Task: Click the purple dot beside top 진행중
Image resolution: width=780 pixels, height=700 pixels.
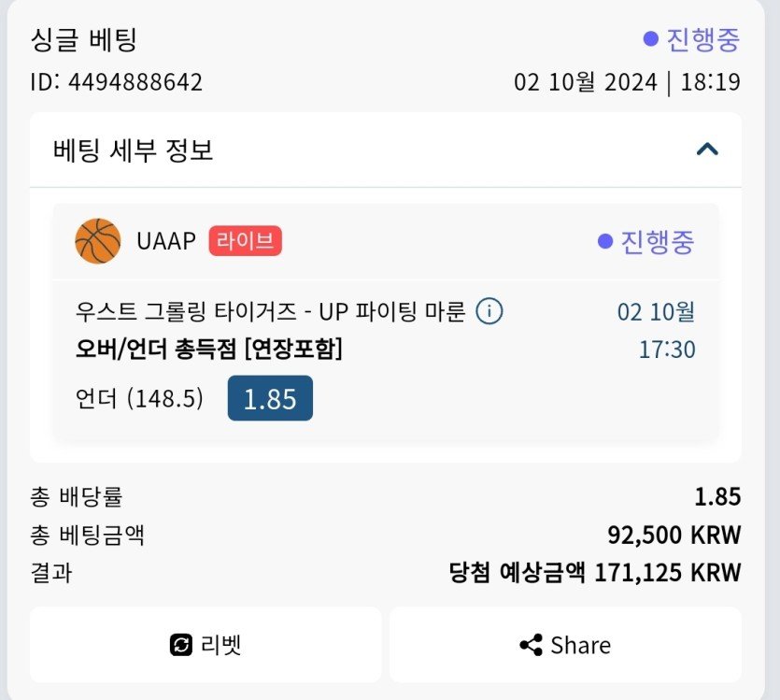Action: tap(651, 39)
